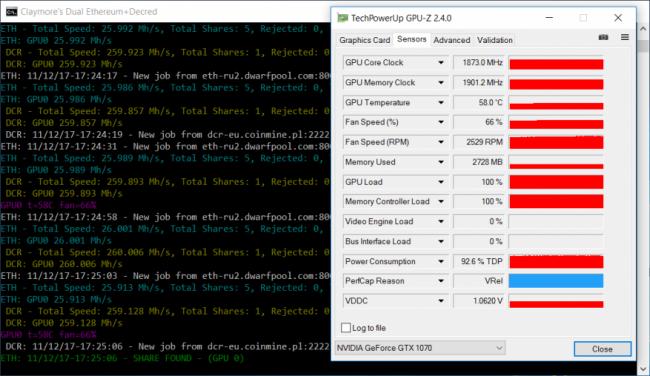Click the GPU-Z screenshot camera icon
Screen dimensions: 650x376
pyautogui.click(x=603, y=37)
